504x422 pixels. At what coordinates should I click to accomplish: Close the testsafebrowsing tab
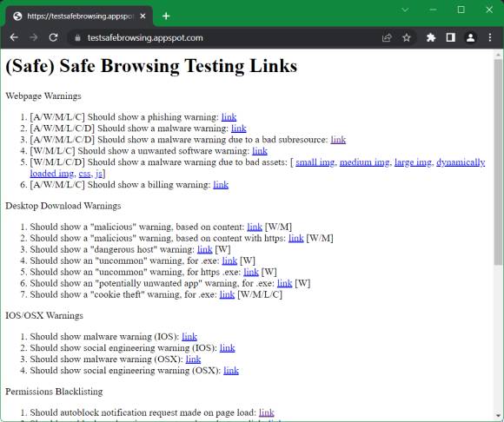pyautogui.click(x=143, y=16)
